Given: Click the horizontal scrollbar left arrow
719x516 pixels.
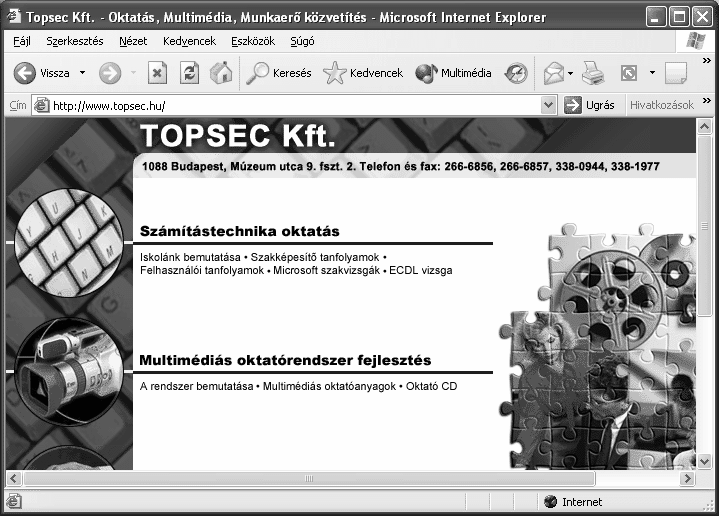Looking at the screenshot, I should pos(14,478).
